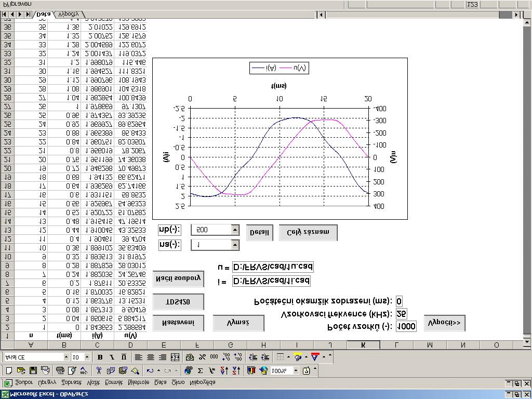Toggle Center alignment
Image resolution: width=532 pixels, height=399 pixels.
point(150,357)
